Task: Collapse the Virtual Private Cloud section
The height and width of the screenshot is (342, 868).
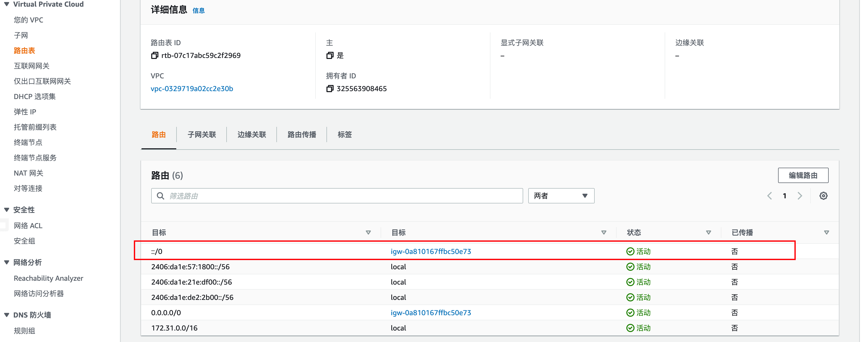Action: point(7,4)
